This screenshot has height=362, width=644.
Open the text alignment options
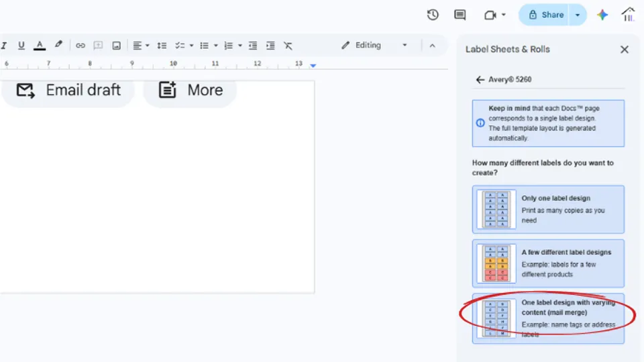(137, 45)
